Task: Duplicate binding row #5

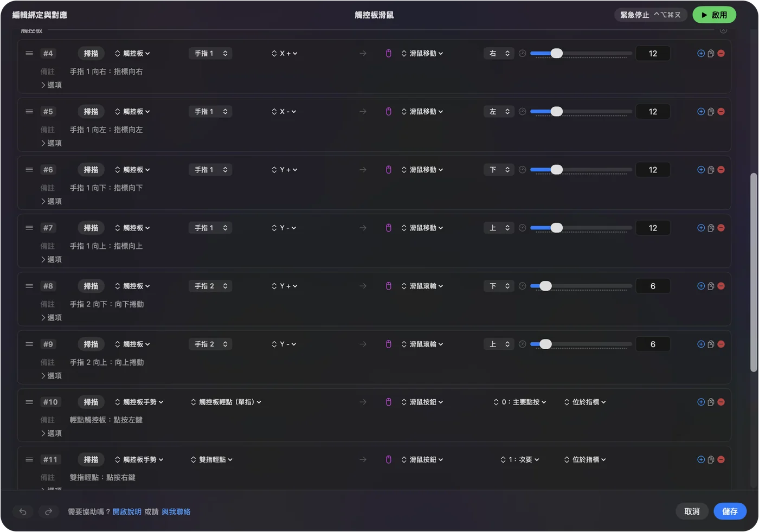Action: coord(711,112)
